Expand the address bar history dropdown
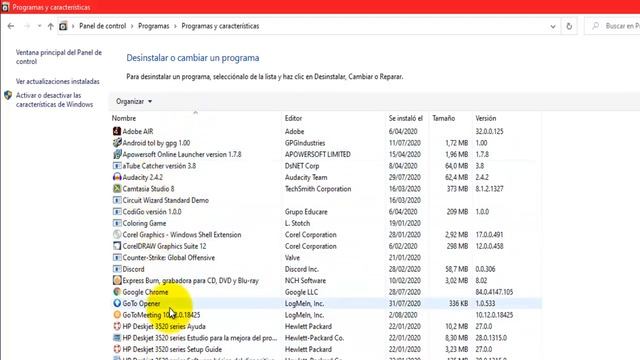This screenshot has height=360, width=640. pyautogui.click(x=553, y=26)
